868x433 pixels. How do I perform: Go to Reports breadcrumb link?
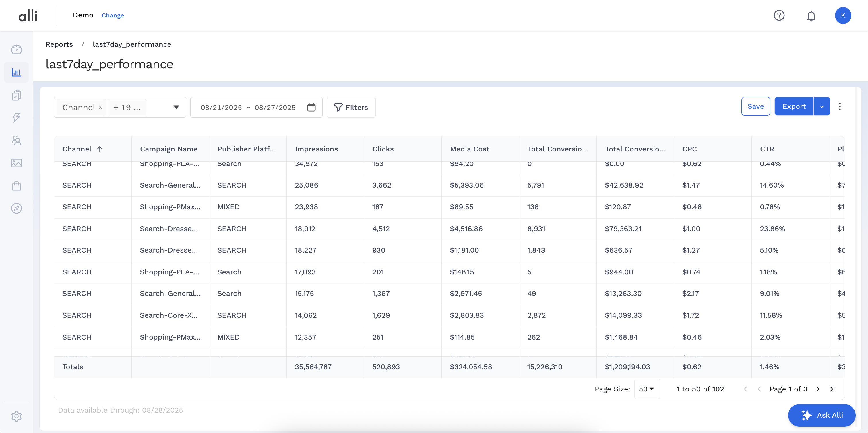pos(59,44)
